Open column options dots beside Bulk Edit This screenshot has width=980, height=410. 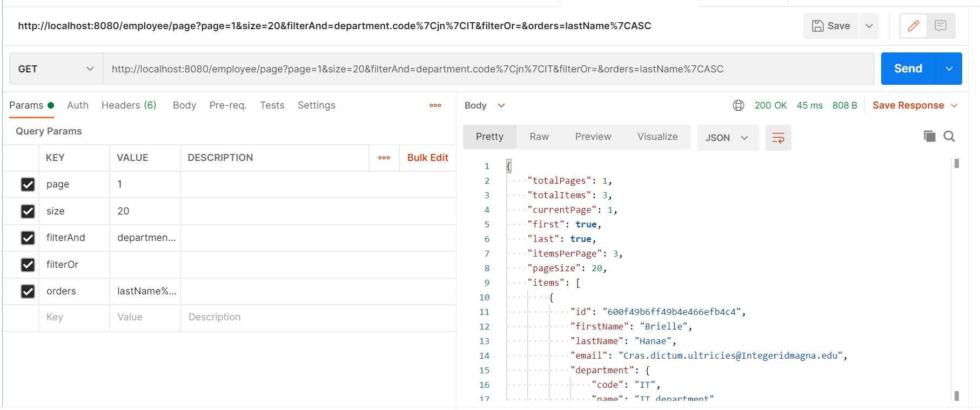[x=384, y=158]
